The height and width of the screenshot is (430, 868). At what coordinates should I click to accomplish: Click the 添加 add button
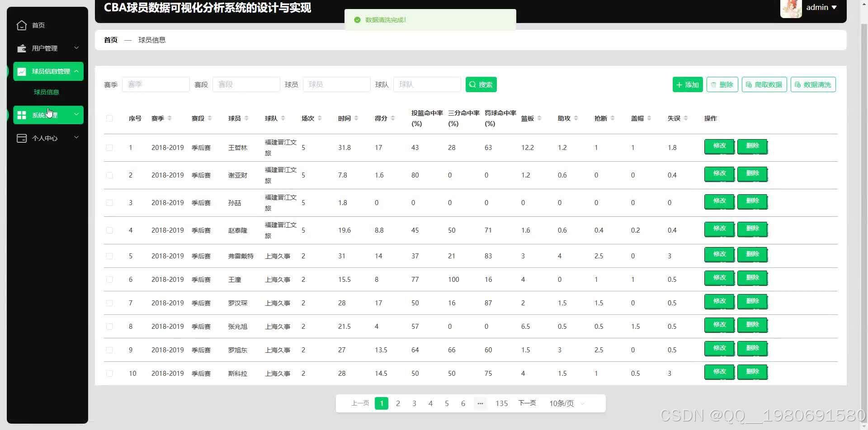687,84
